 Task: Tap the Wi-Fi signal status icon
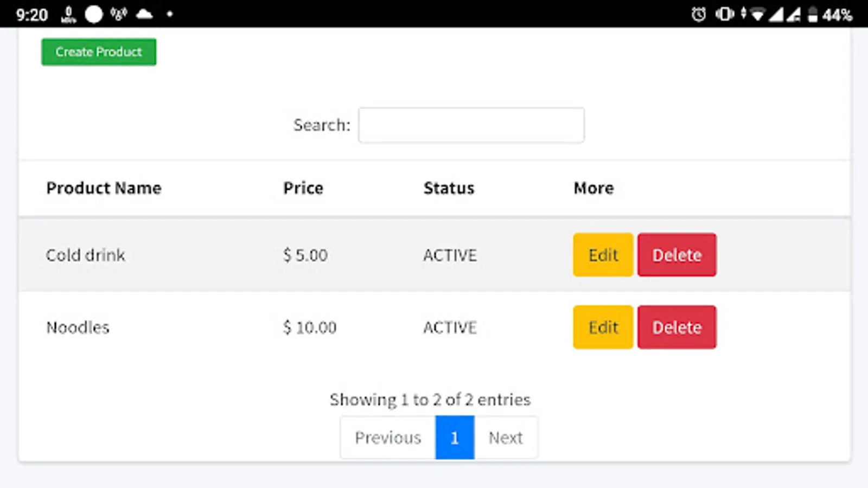coord(757,15)
